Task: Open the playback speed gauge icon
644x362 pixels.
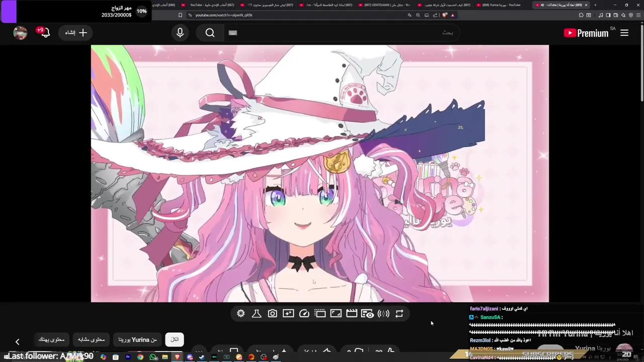Action: point(304,314)
